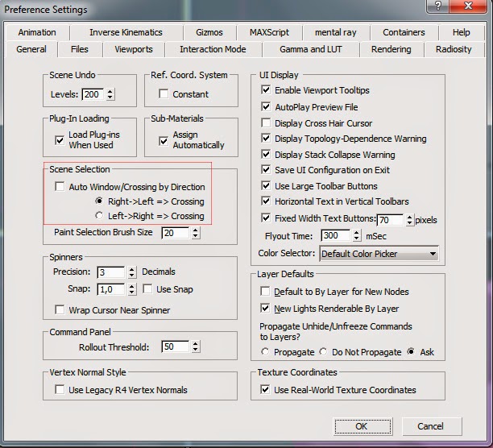Switch to the mental ray tab

[x=335, y=32]
